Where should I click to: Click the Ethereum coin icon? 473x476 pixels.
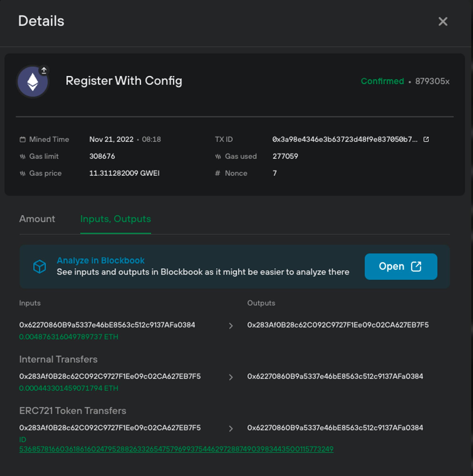coord(33,82)
